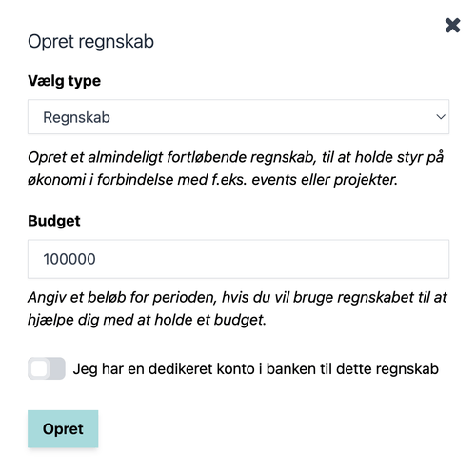Select the Regnskab value in the combo box
This screenshot has height=474, width=476.
point(76,117)
